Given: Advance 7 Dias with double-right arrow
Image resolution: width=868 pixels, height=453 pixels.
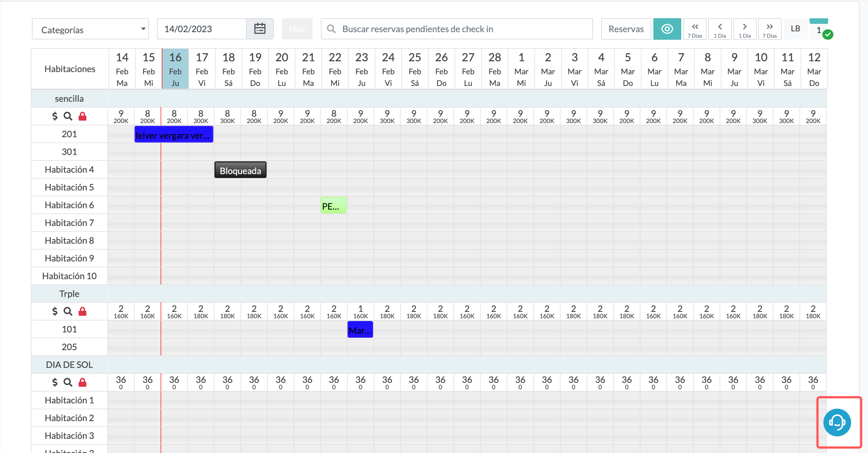Looking at the screenshot, I should 770,29.
